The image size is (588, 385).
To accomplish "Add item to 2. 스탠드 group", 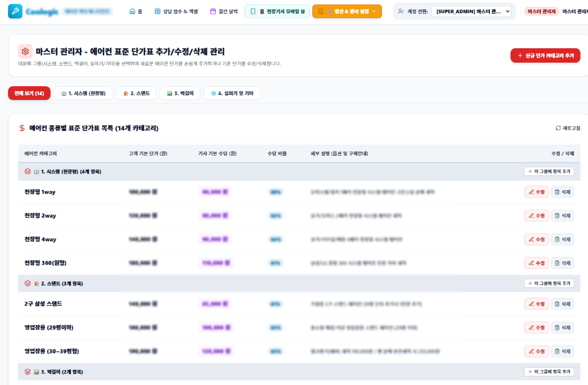I will (549, 283).
